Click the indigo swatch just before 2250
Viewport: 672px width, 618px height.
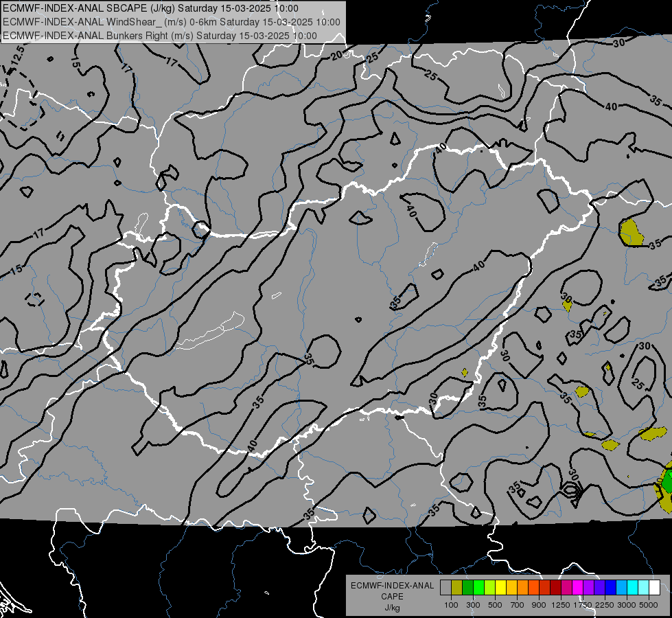click(x=599, y=588)
